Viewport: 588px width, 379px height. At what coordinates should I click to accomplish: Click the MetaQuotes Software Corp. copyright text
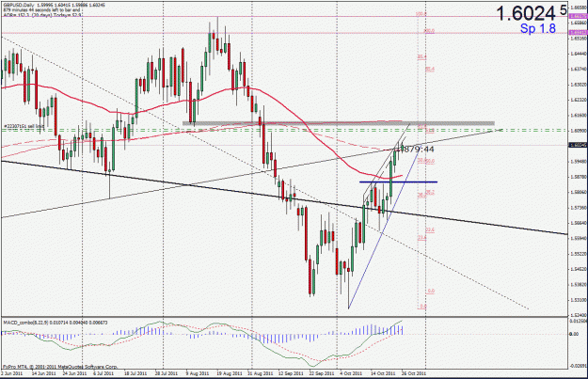[60, 367]
